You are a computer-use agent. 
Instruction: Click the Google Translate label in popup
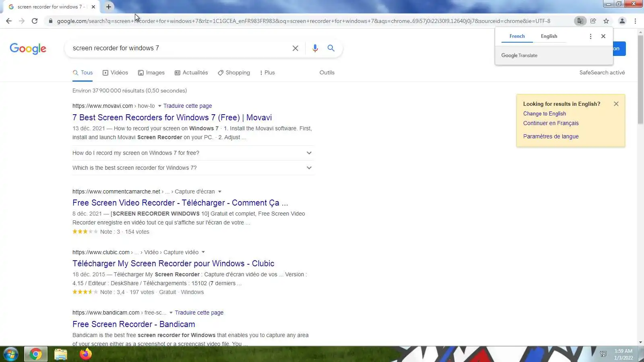[x=519, y=56]
